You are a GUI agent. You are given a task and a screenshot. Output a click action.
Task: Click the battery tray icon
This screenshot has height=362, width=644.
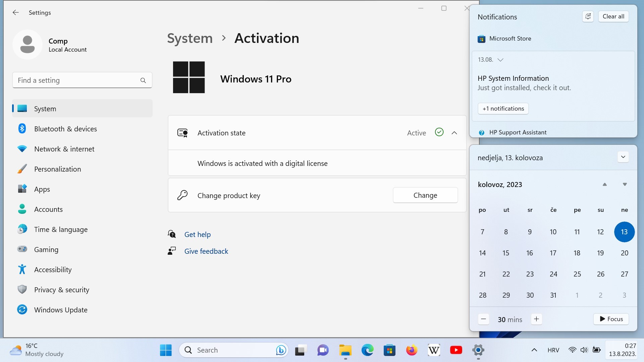pos(596,350)
